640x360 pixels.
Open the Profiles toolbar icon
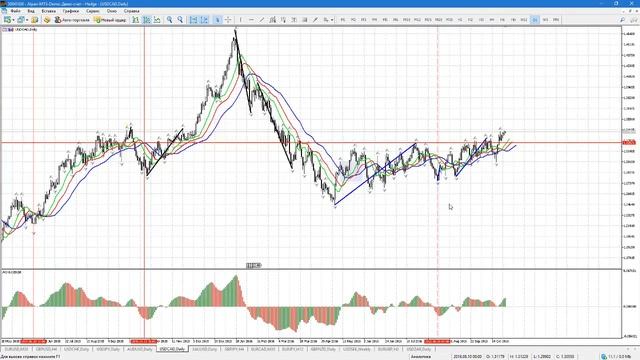[20, 20]
